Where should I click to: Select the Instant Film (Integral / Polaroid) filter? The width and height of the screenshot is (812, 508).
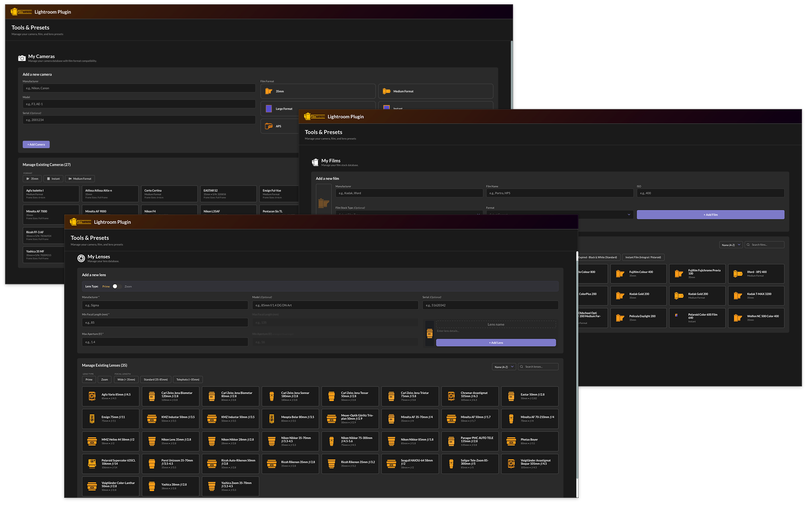tap(643, 257)
